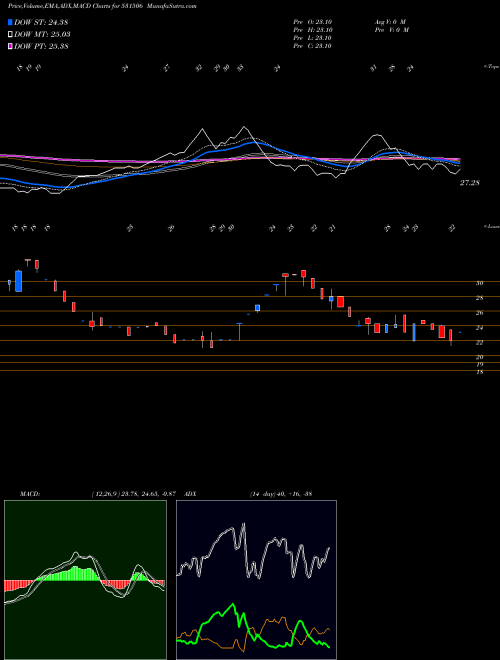Click the magenta DOW PT legend swatch
The image size is (500, 660).
click(x=10, y=46)
